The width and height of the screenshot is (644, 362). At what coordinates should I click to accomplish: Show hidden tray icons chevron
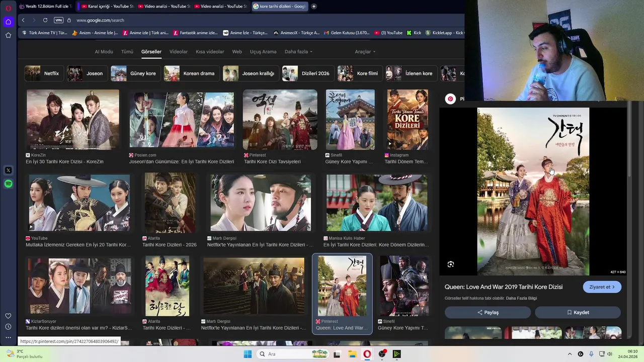pyautogui.click(x=570, y=354)
